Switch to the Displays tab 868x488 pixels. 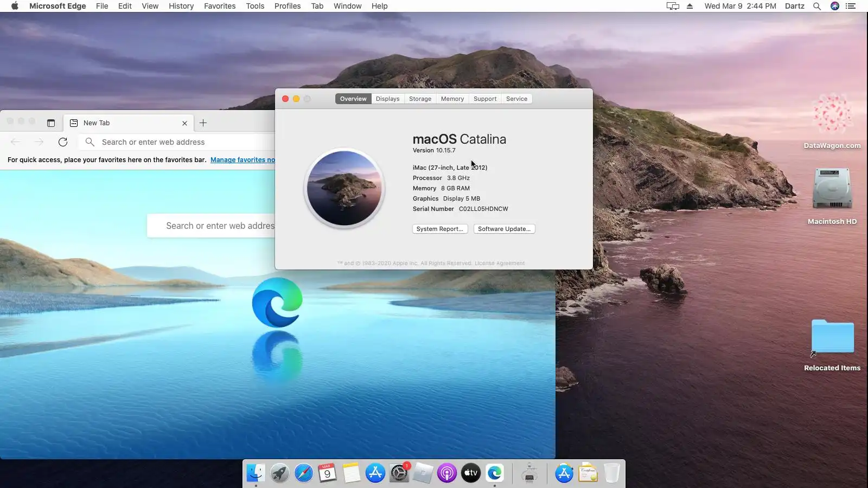click(388, 99)
